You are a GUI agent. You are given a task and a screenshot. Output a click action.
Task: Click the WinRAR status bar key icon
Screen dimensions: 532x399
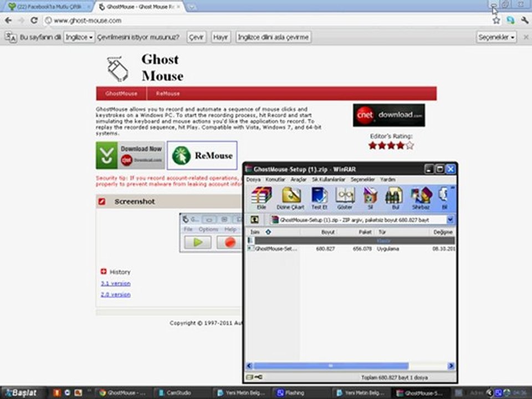(258, 377)
